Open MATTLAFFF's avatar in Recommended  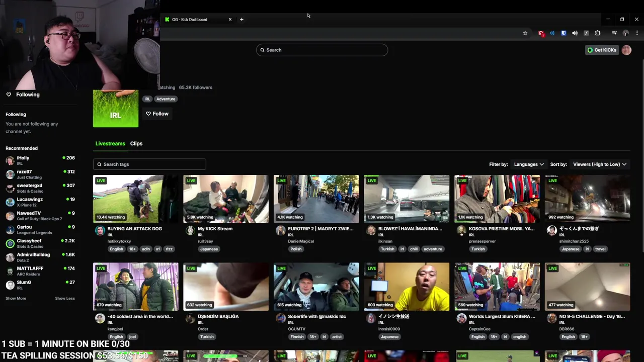click(10, 271)
